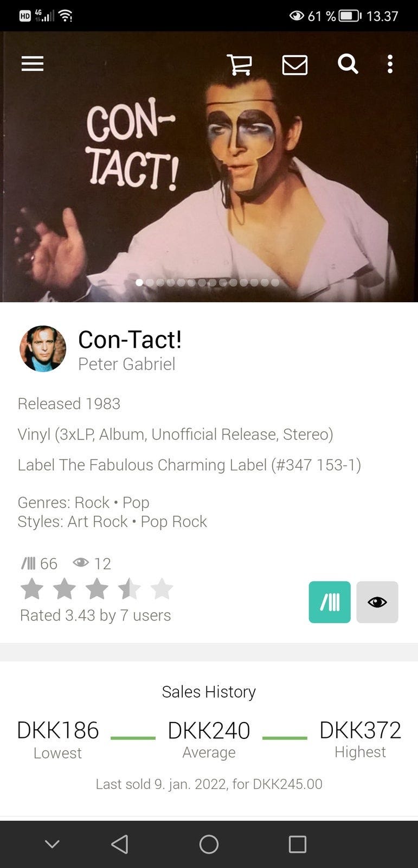Open the shopping cart
The image size is (418, 868).
239,65
